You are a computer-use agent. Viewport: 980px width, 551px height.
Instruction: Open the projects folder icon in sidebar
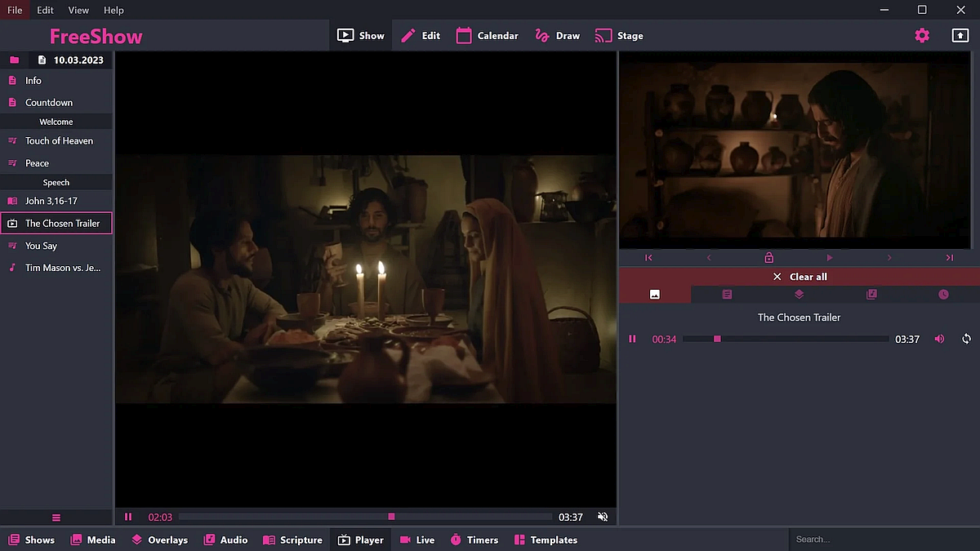(x=14, y=60)
